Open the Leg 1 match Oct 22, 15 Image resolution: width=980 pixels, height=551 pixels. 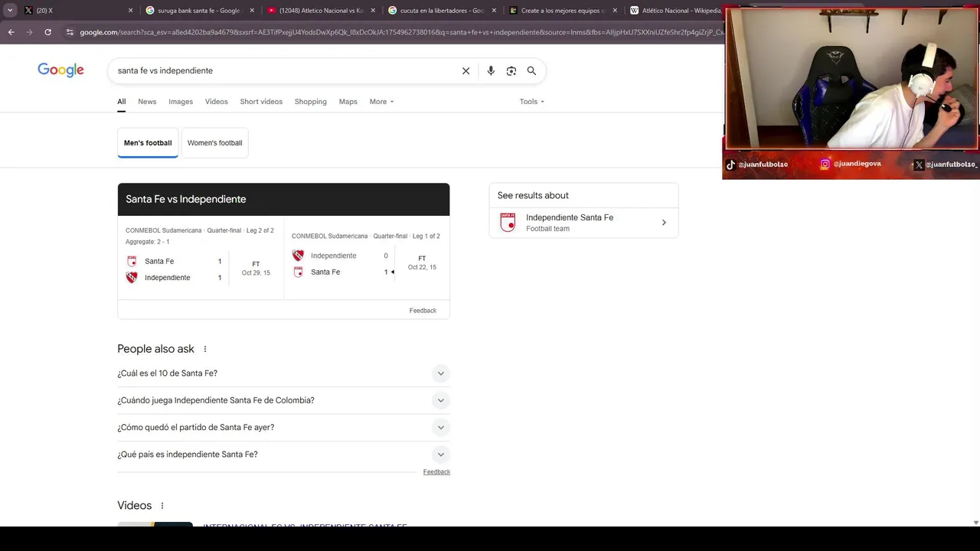367,259
